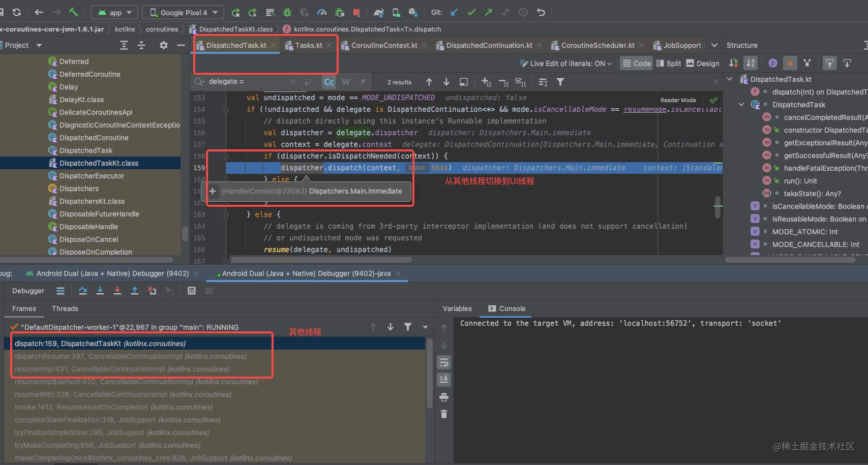
Task: Toggle Match Case Cc in search bar
Action: [329, 82]
